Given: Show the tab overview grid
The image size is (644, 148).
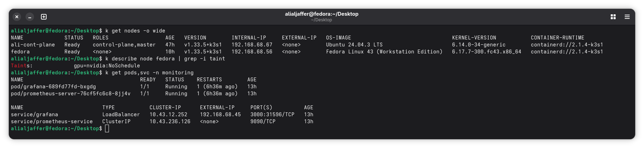Looking at the screenshot, I should click(613, 17).
